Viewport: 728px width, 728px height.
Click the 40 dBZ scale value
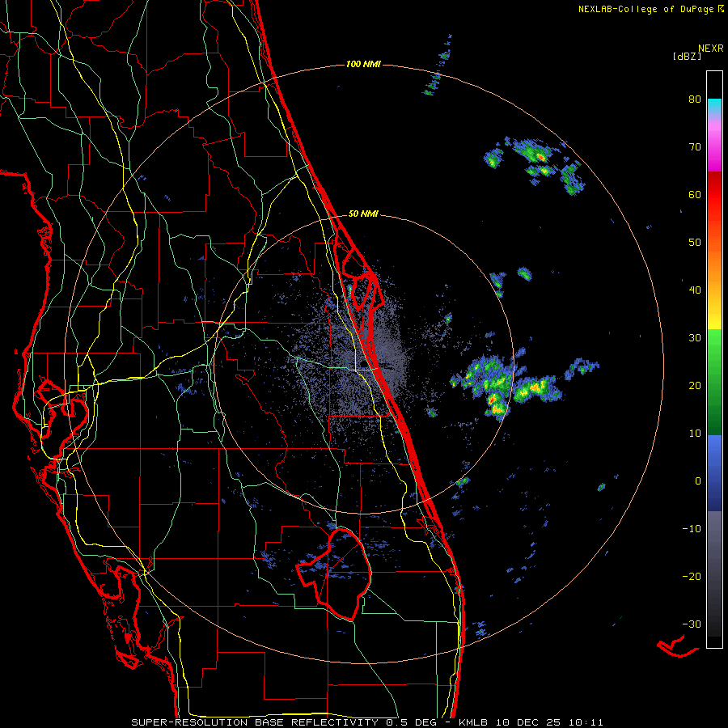(x=695, y=290)
